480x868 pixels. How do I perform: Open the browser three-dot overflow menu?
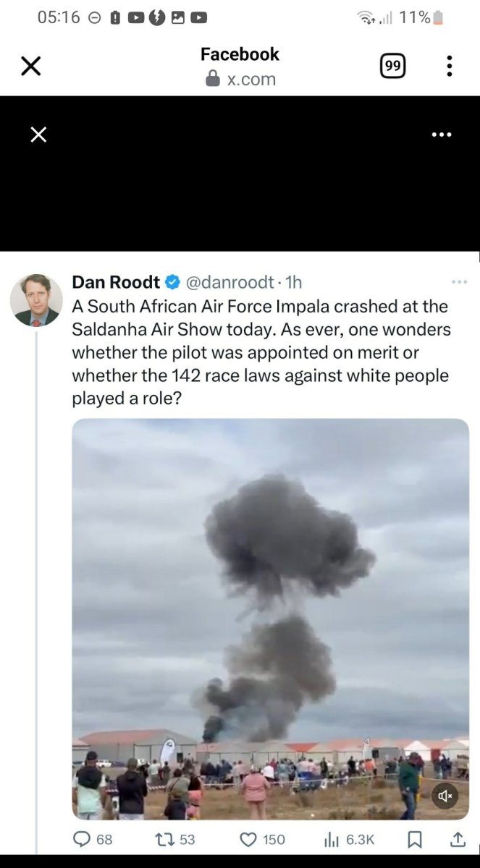coord(450,67)
